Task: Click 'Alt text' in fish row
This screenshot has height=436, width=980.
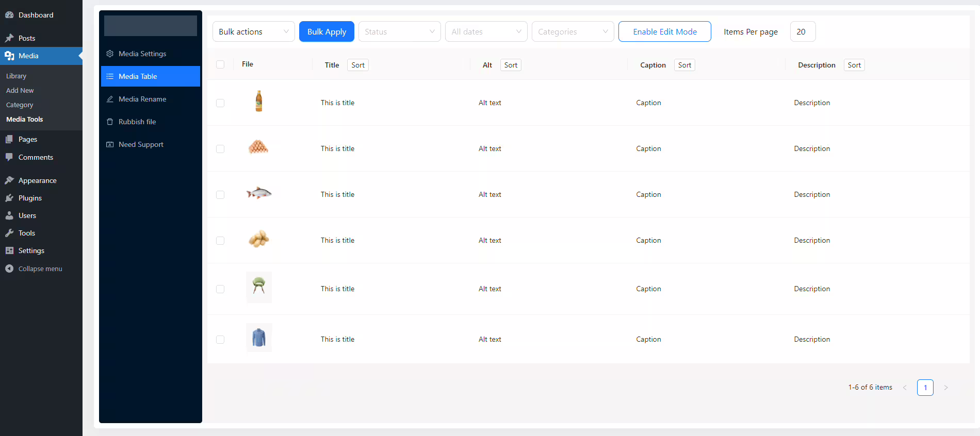Action: (489, 194)
